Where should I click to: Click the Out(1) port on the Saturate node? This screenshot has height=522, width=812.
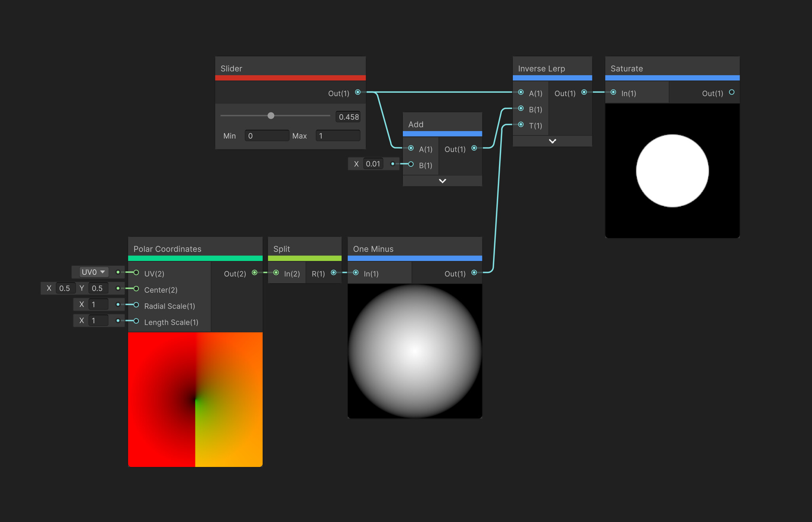coord(732,92)
